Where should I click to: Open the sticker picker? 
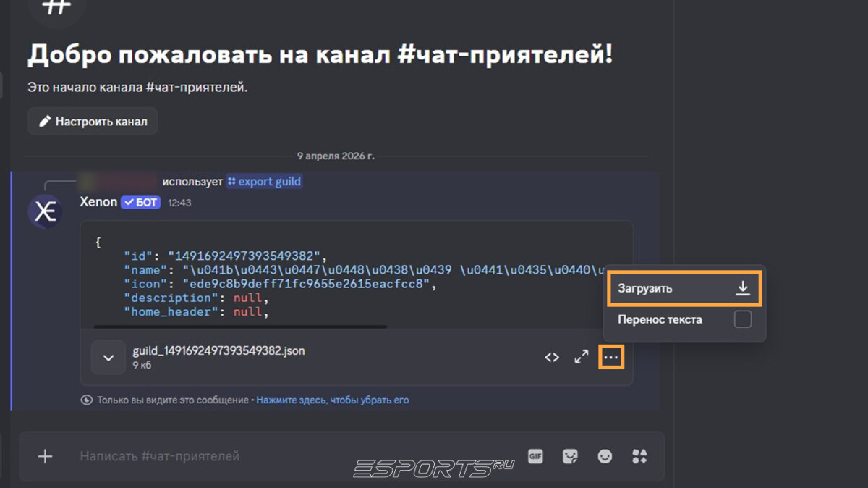[x=570, y=457]
